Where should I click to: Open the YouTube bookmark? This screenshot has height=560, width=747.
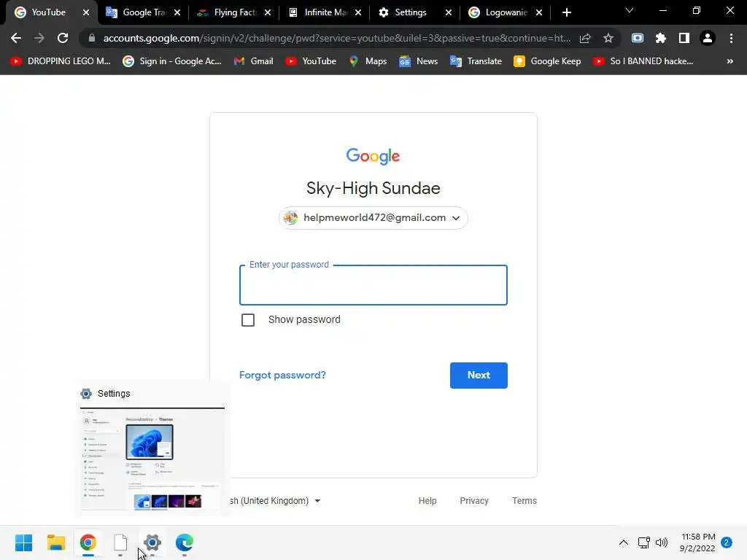click(x=311, y=61)
